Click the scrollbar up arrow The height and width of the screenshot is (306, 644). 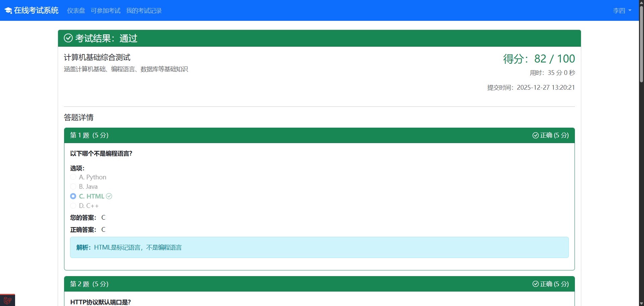pos(641,2)
